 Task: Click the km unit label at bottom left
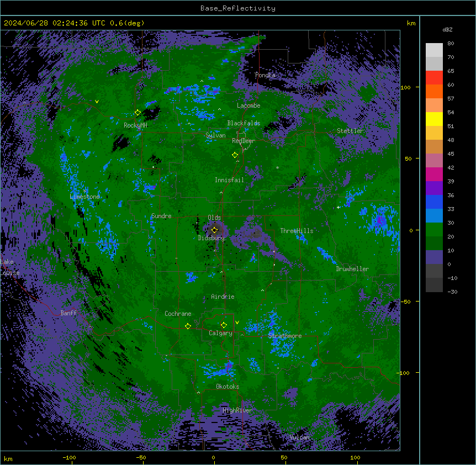tap(8, 459)
